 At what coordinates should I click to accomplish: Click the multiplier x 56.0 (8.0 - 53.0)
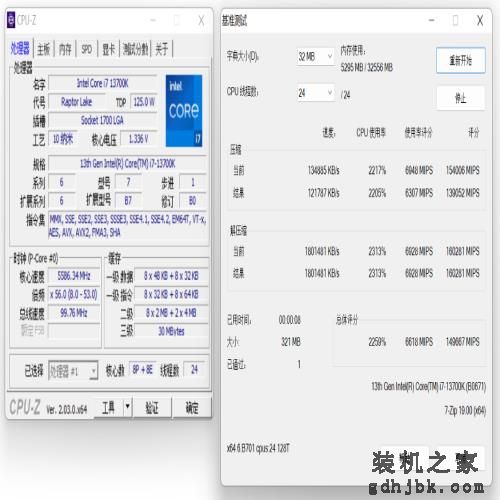pyautogui.click(x=74, y=294)
